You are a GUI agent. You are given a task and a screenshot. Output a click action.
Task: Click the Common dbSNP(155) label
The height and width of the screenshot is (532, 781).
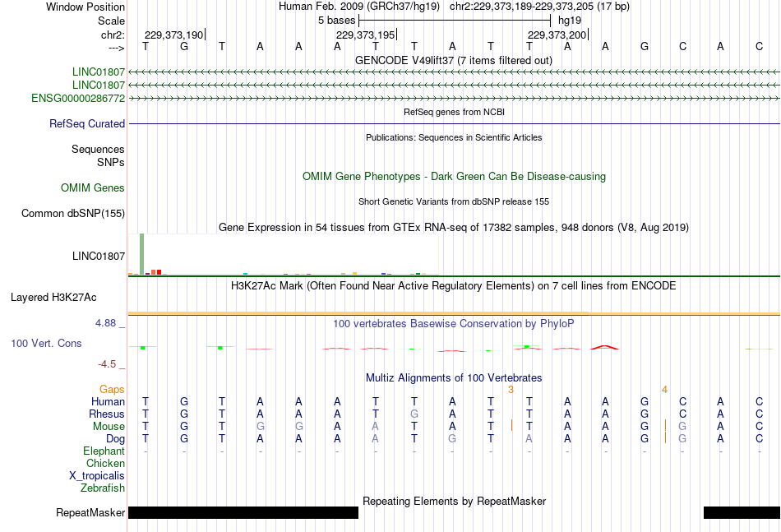click(73, 213)
